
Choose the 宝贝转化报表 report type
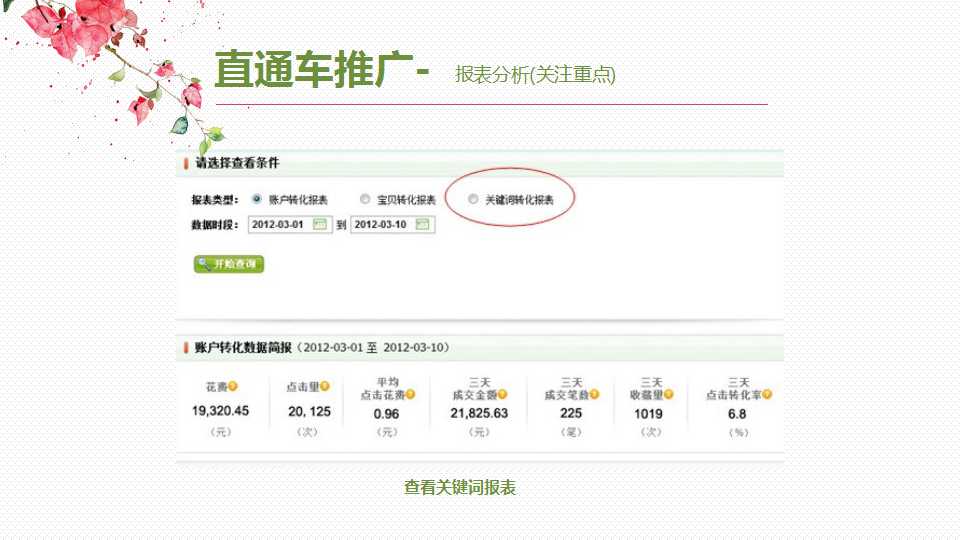coord(365,199)
